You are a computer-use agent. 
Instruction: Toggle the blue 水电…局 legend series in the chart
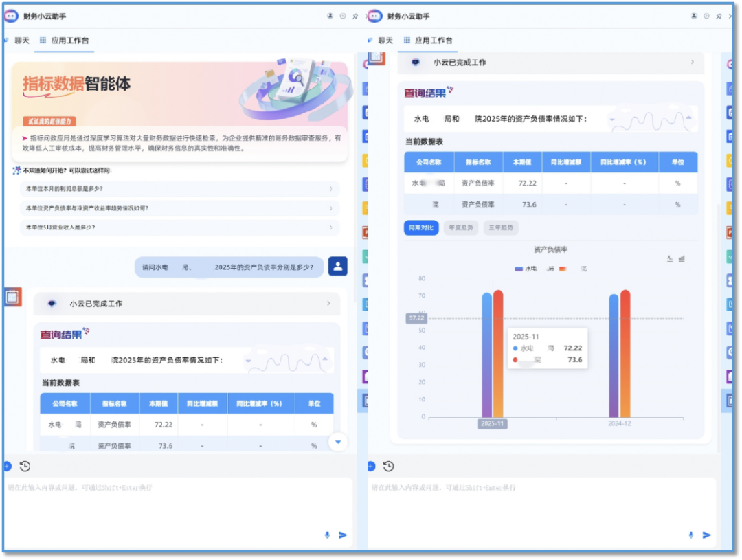(534, 269)
